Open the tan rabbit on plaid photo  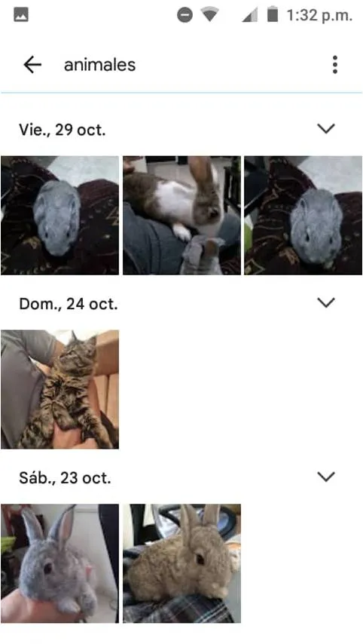[x=181, y=563]
